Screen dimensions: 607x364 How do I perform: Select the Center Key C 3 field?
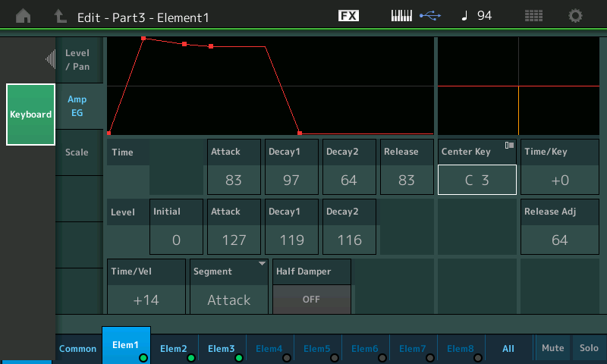476,180
